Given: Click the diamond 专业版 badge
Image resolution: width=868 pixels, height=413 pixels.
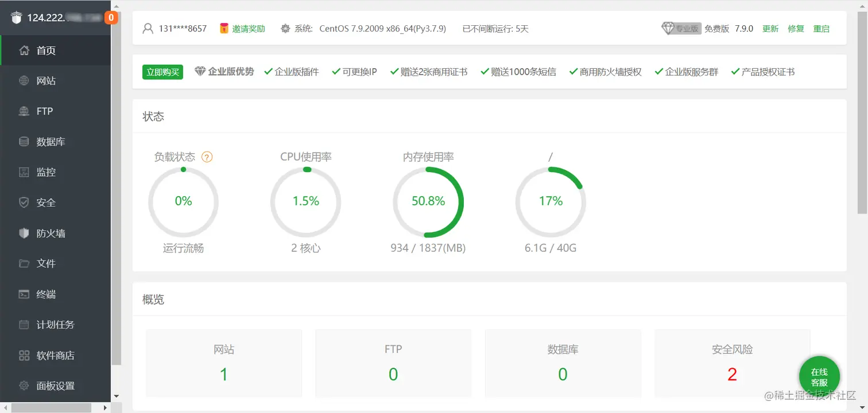Looking at the screenshot, I should [x=681, y=28].
